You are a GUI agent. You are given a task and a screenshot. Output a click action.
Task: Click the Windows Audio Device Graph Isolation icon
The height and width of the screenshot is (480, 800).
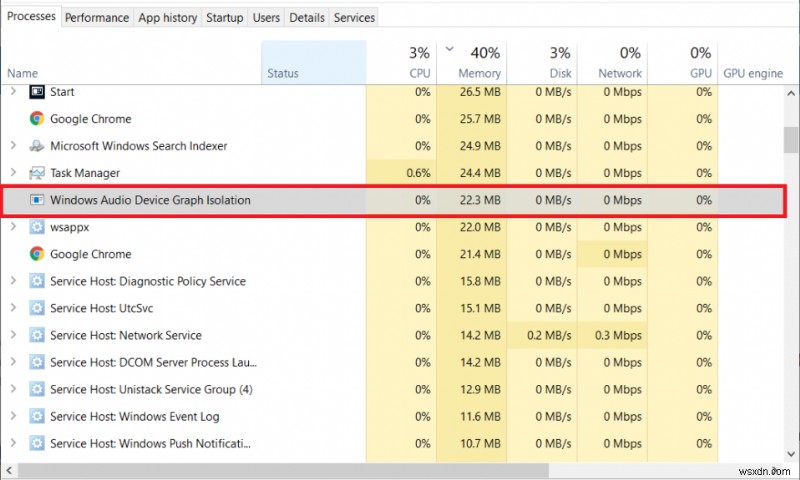coord(37,200)
